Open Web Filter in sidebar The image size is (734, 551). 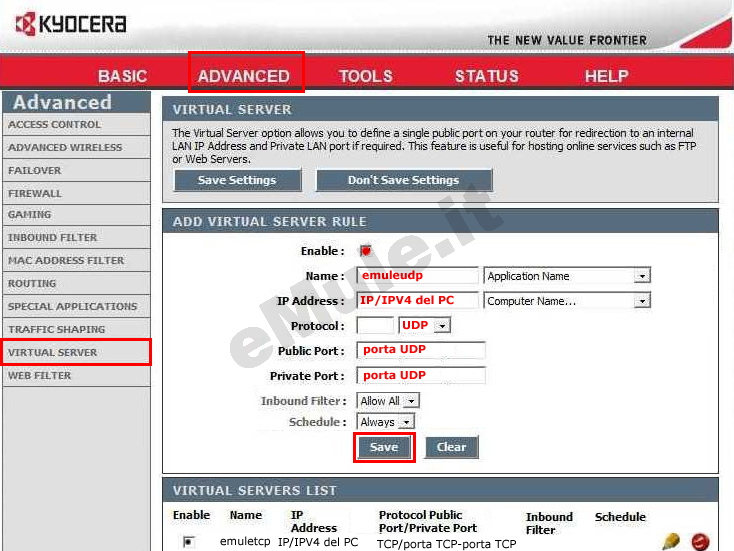coord(76,375)
